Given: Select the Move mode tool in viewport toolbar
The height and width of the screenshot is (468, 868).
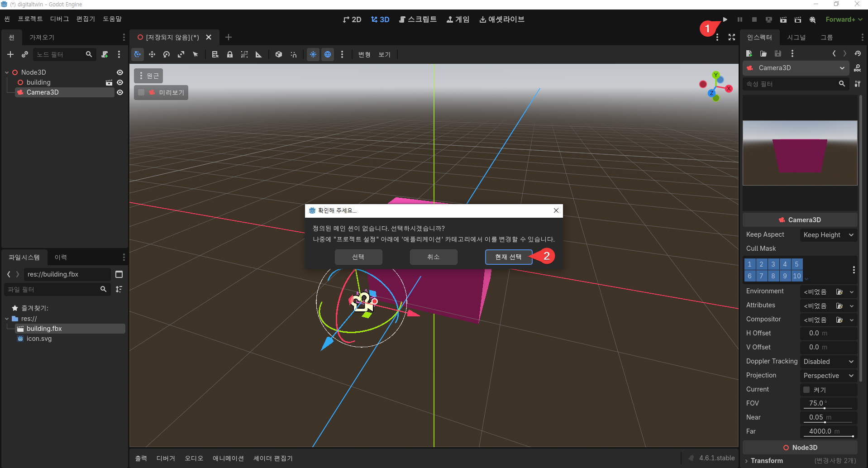Looking at the screenshot, I should (152, 54).
